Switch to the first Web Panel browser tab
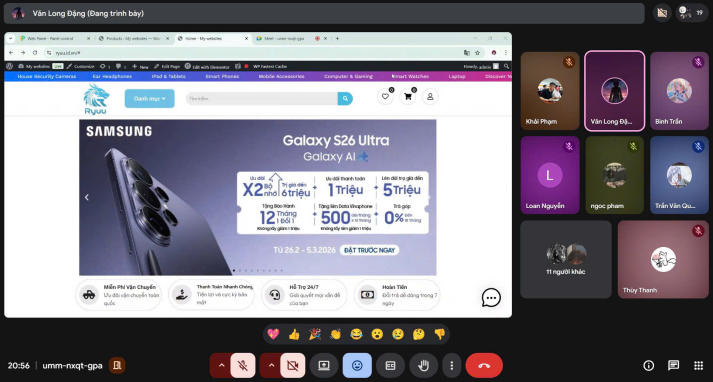This screenshot has width=713, height=382. tap(54, 39)
